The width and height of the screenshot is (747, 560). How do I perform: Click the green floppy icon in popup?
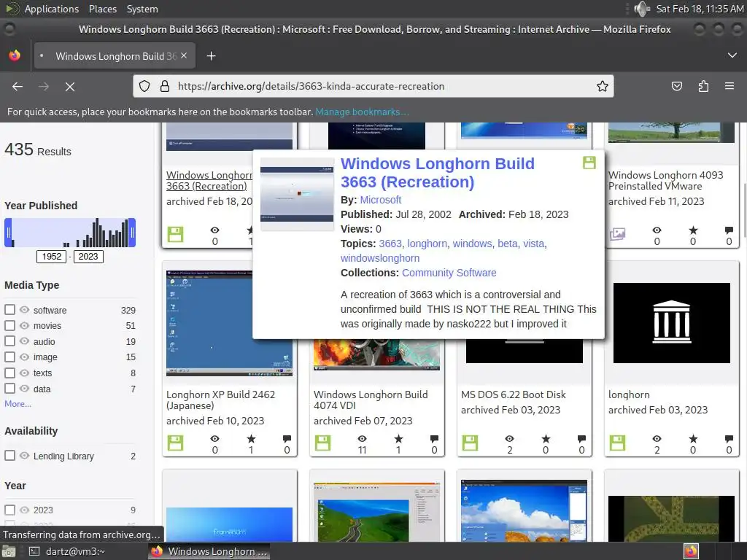(x=589, y=163)
